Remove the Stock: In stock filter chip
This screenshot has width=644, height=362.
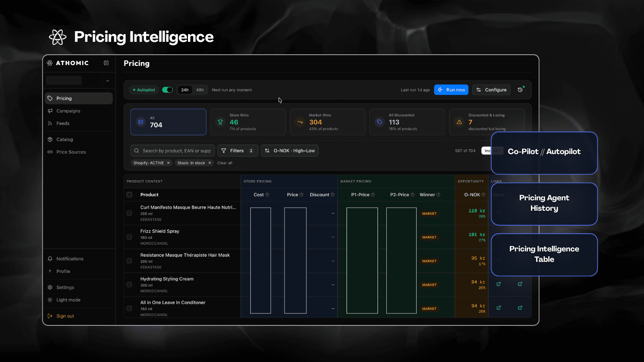(x=210, y=163)
